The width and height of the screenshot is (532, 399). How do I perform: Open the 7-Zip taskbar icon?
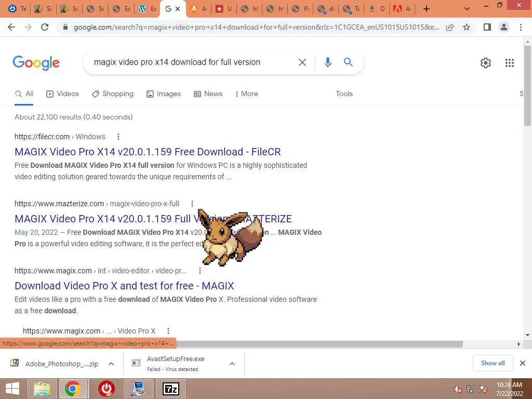171,389
